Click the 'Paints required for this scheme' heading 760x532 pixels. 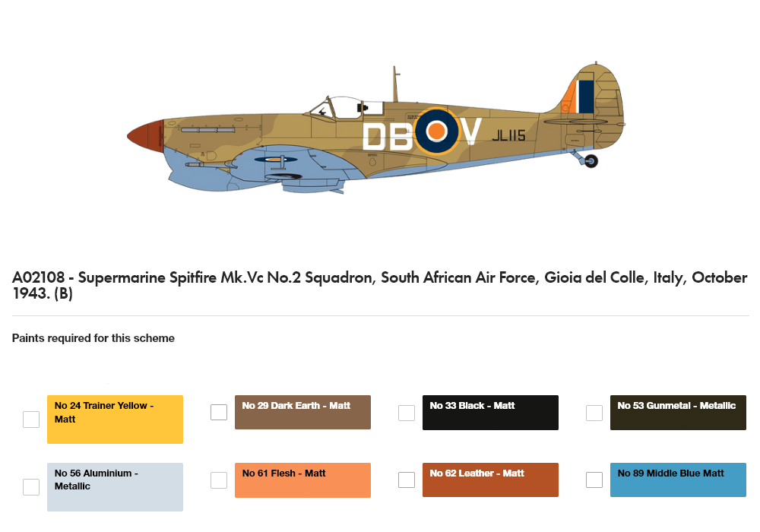point(93,338)
